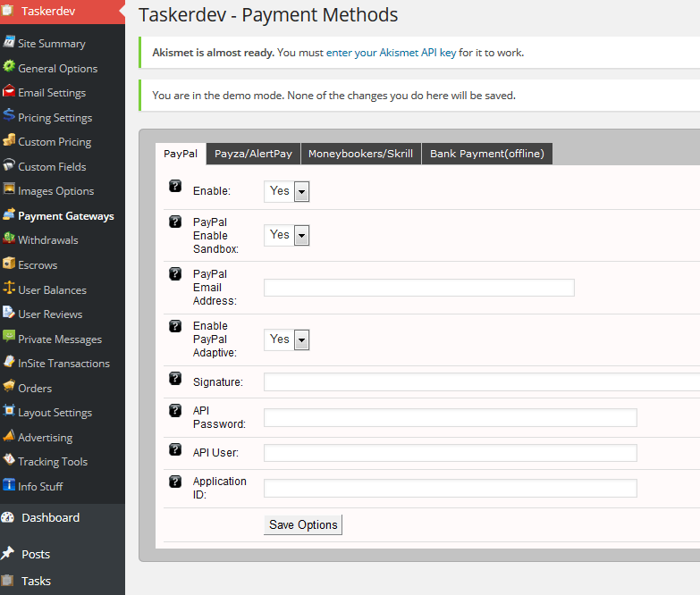Click the Withdrawals icon
The image size is (700, 595).
[9, 239]
